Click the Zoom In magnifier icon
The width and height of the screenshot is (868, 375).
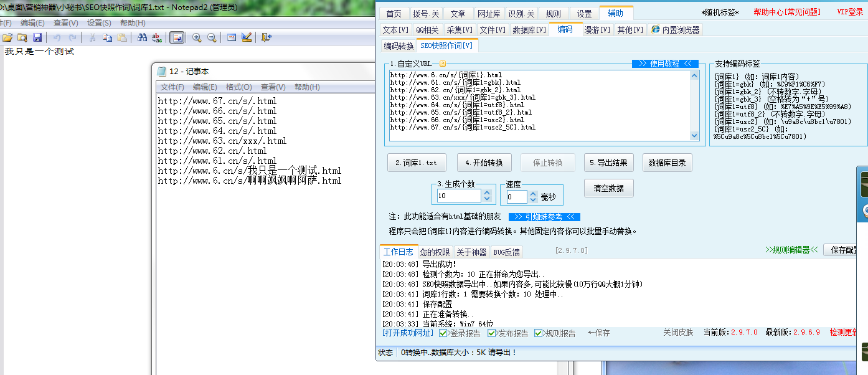tap(197, 37)
